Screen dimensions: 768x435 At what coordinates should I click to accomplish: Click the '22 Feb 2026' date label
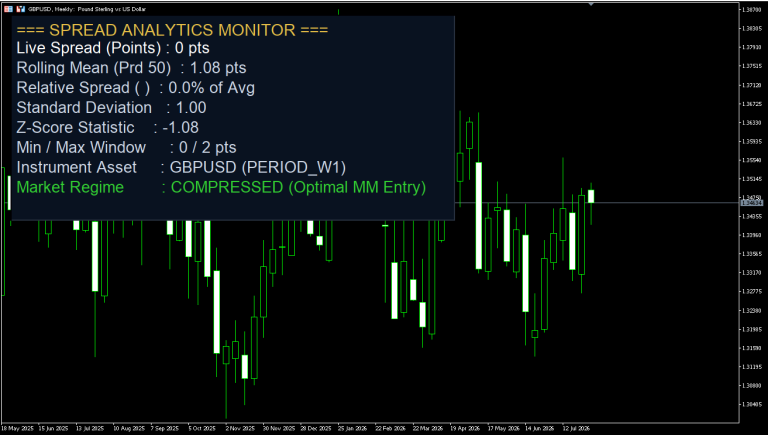click(390, 428)
